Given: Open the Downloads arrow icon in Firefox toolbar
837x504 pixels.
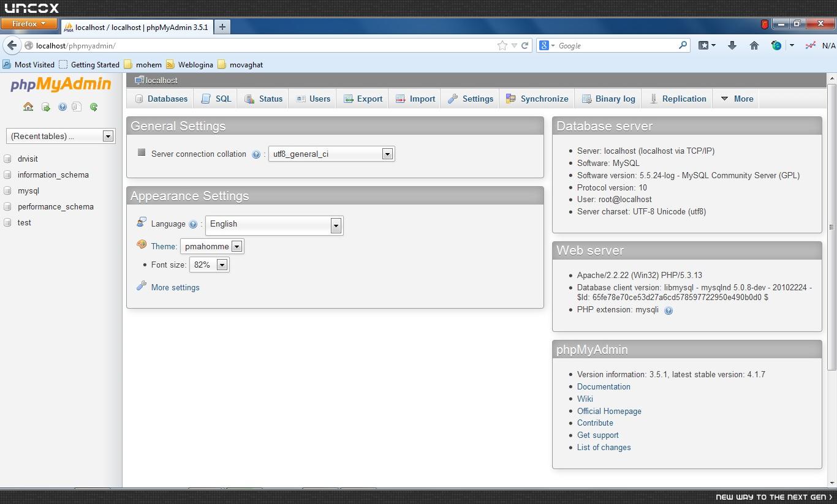Looking at the screenshot, I should [732, 45].
